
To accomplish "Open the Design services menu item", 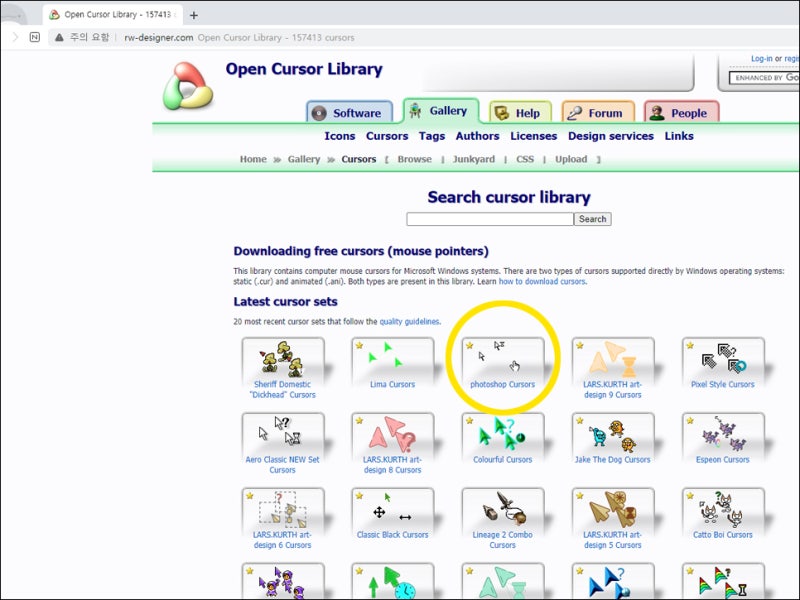I will tap(611, 136).
